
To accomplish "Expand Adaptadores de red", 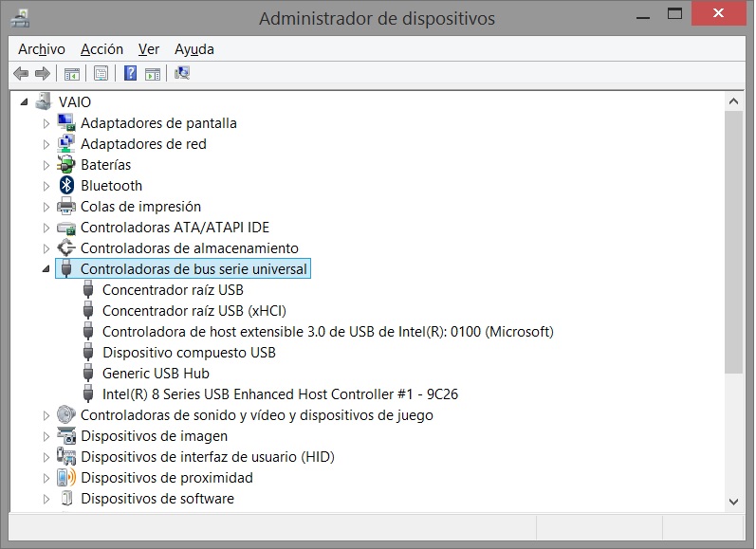I will pos(46,144).
